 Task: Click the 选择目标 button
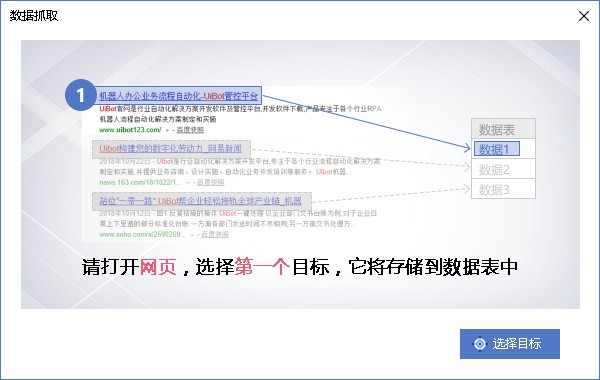pos(510,344)
